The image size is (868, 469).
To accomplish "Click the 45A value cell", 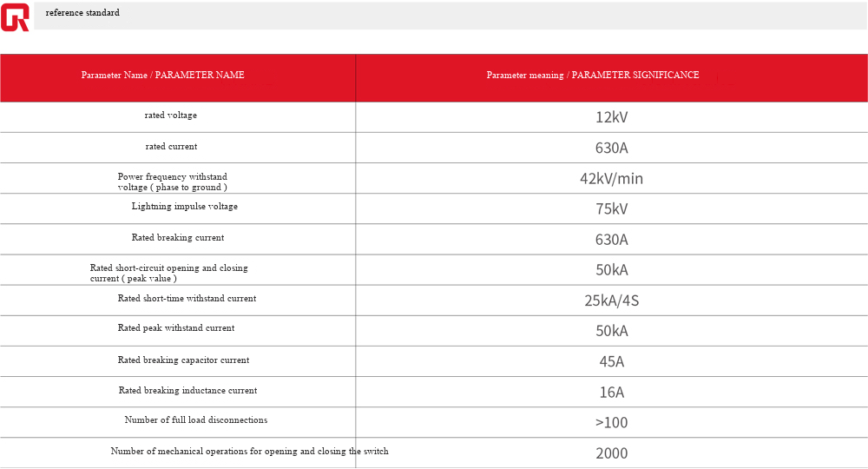I will click(x=611, y=362).
